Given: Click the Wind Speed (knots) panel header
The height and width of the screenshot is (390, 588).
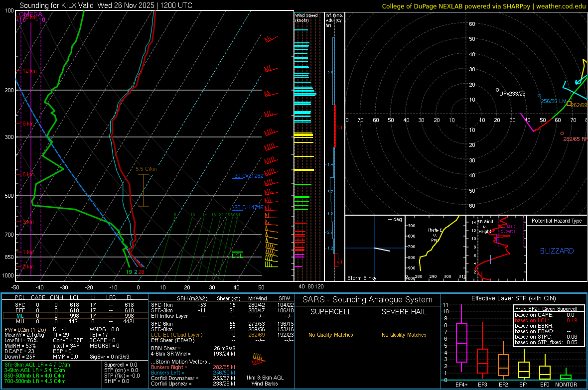Looking at the screenshot, I should pyautogui.click(x=306, y=17).
